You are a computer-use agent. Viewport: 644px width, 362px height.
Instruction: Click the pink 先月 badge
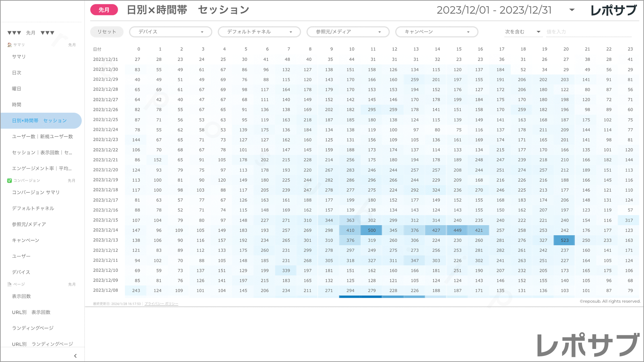104,10
